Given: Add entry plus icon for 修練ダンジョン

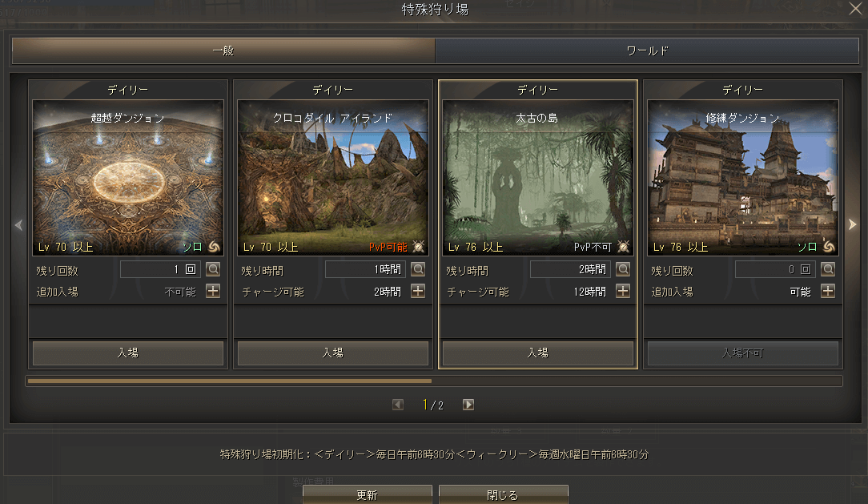Looking at the screenshot, I should (828, 292).
